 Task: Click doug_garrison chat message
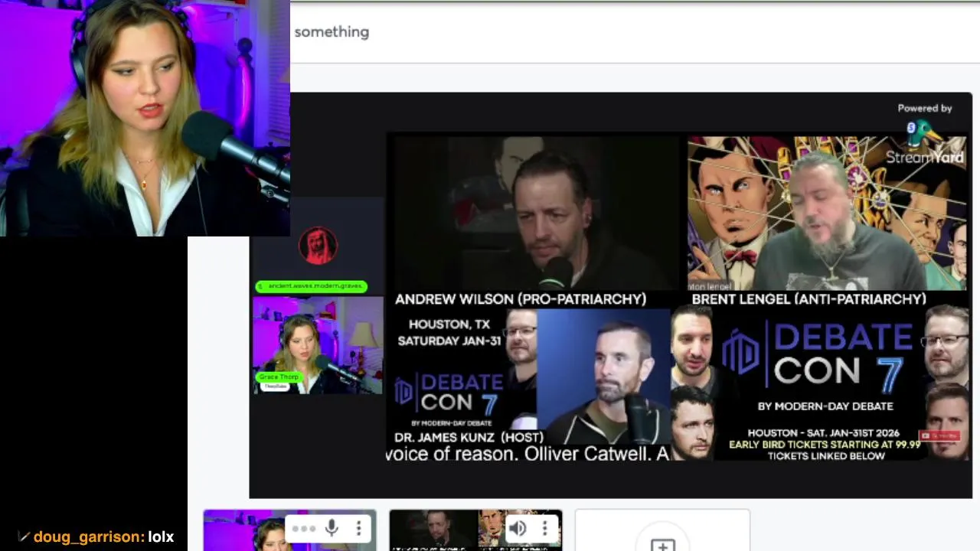(x=96, y=537)
